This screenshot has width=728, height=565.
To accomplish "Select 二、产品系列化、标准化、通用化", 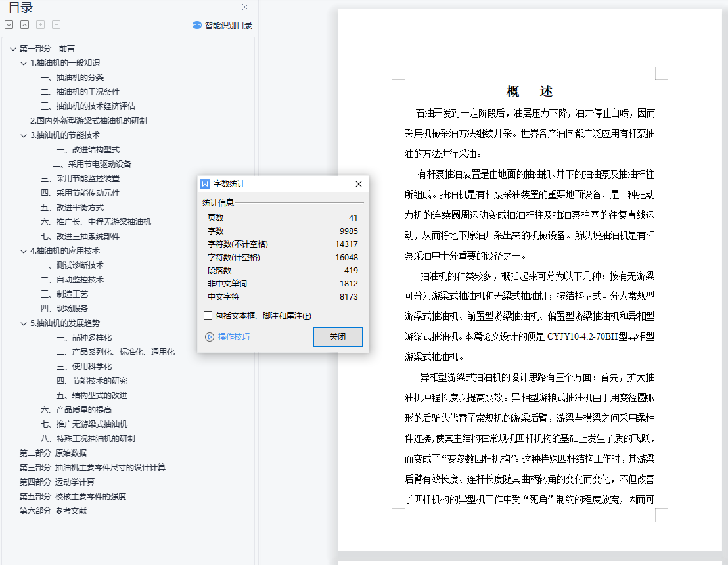I will point(116,352).
